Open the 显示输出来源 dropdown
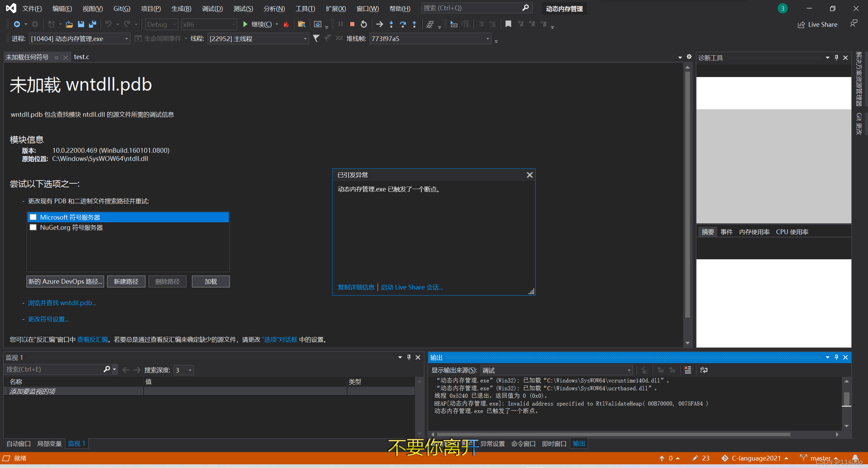Image resolution: width=868 pixels, height=468 pixels. click(x=629, y=370)
